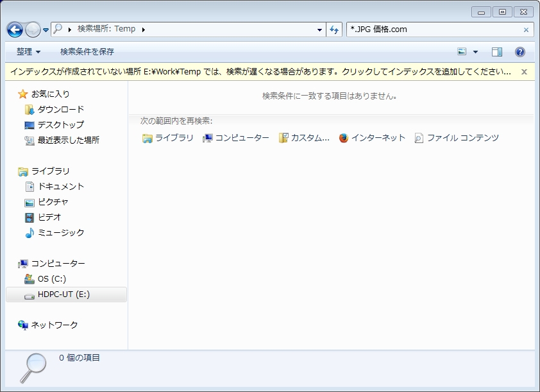Click the magnifier icon in address bar
This screenshot has width=540, height=392.
[x=58, y=29]
